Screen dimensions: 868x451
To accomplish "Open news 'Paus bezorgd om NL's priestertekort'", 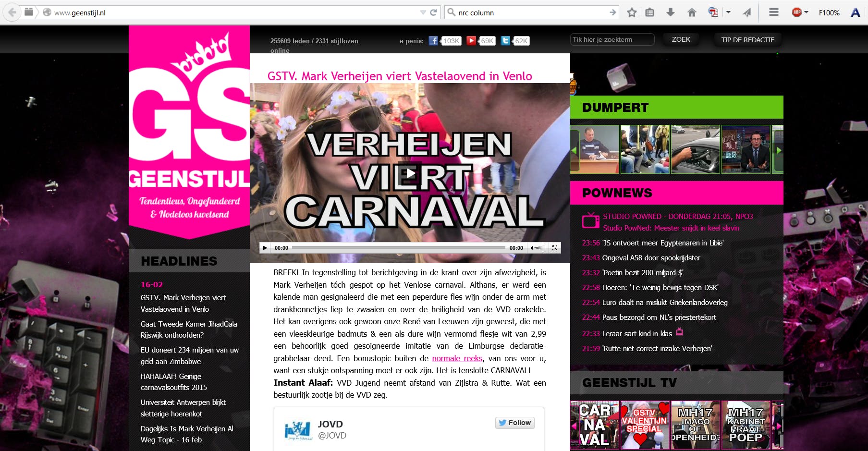I will click(659, 317).
